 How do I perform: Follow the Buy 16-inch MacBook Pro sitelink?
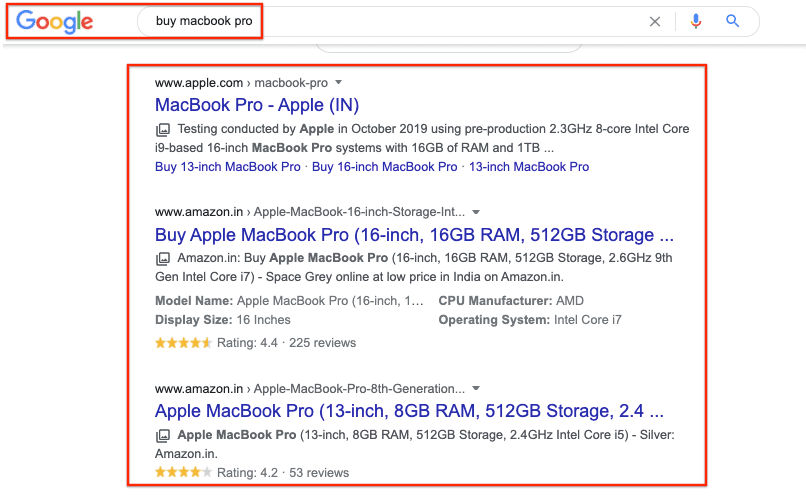(x=385, y=167)
